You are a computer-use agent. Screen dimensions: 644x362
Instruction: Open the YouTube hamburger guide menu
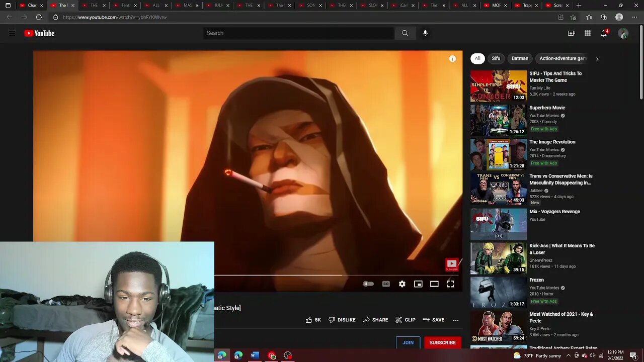[x=12, y=33]
